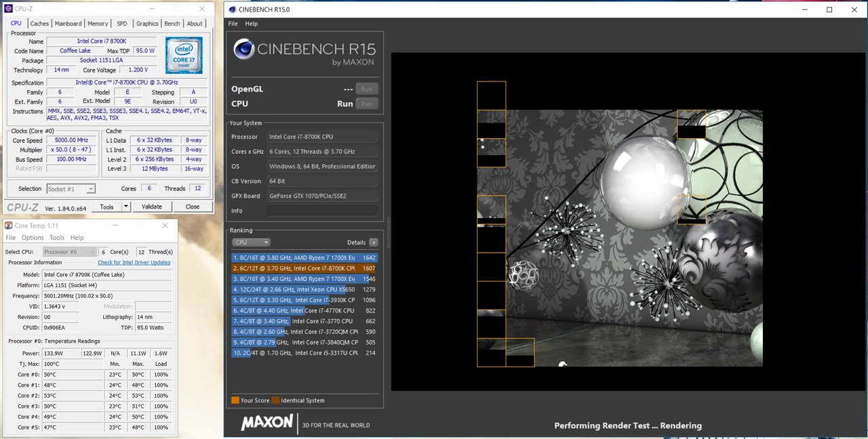This screenshot has width=868, height=439.
Task: Open the Memory tab in CPU-Z
Action: point(98,23)
